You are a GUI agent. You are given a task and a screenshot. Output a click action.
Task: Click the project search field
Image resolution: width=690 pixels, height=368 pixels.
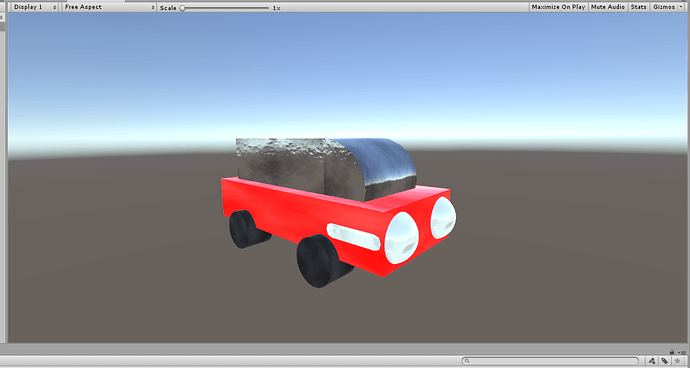[x=550, y=361]
